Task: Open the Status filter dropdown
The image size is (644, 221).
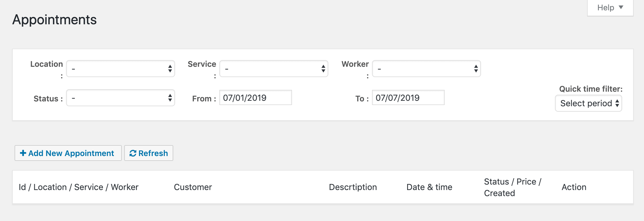Action: click(120, 98)
